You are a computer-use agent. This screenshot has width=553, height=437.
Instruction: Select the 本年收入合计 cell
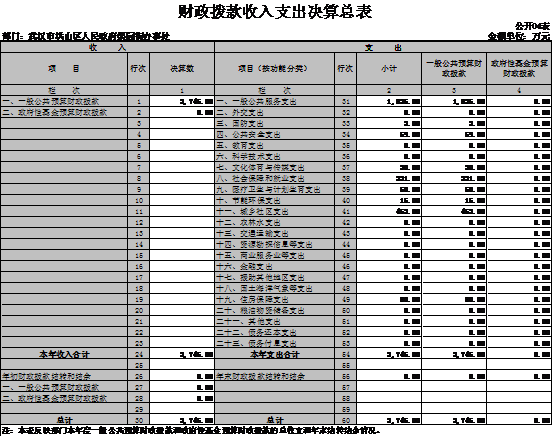(64, 354)
